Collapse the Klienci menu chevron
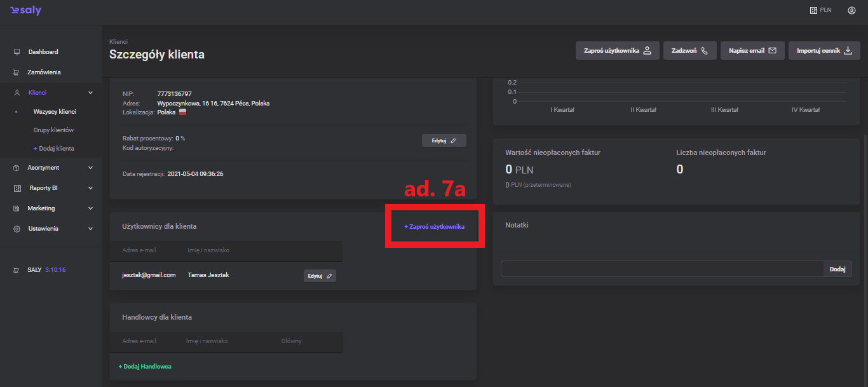The image size is (868, 387). pos(90,93)
